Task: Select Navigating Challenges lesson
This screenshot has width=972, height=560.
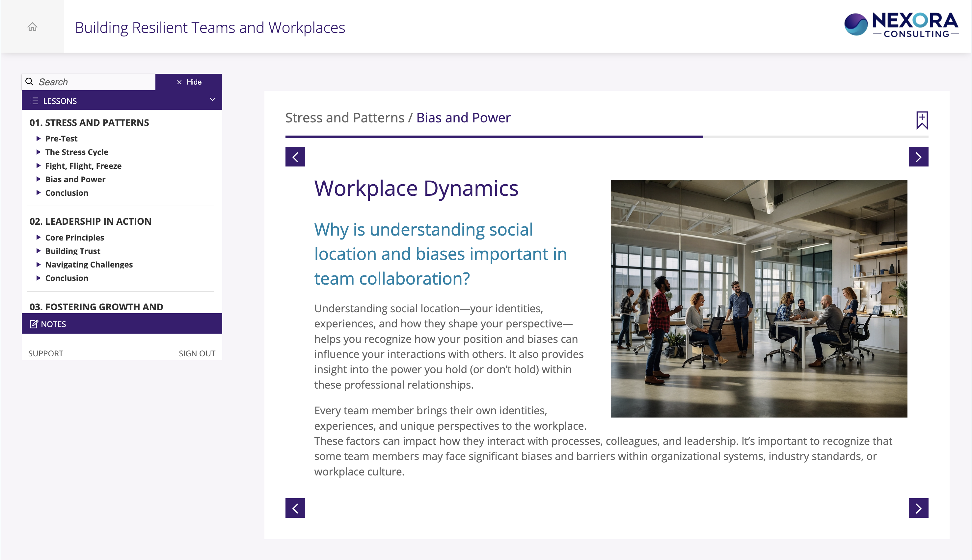Action: tap(89, 264)
